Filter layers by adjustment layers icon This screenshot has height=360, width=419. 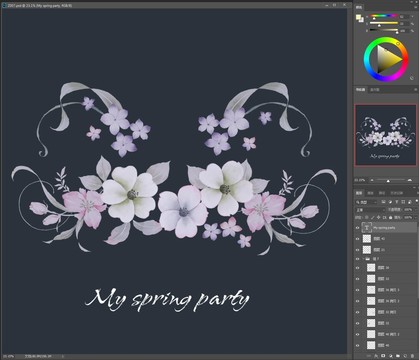click(x=390, y=202)
